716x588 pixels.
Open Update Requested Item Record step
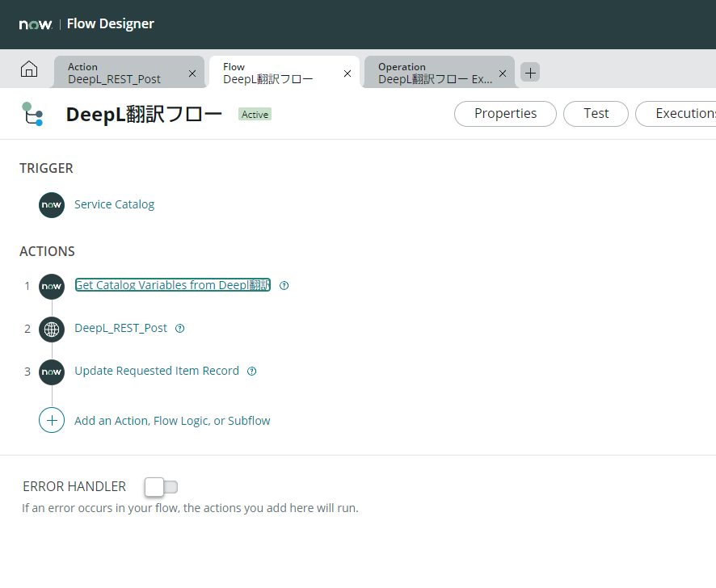coord(157,371)
